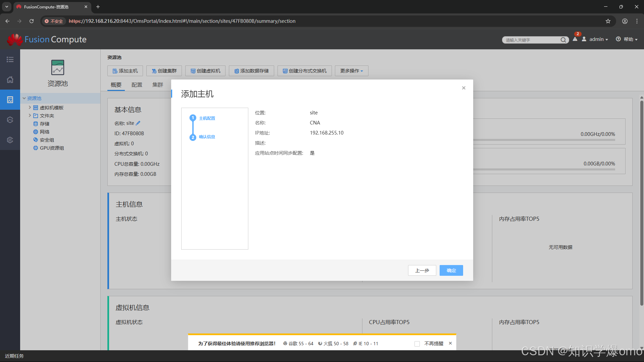Click the 添加数据存储 button
The image size is (644, 362).
tap(251, 71)
